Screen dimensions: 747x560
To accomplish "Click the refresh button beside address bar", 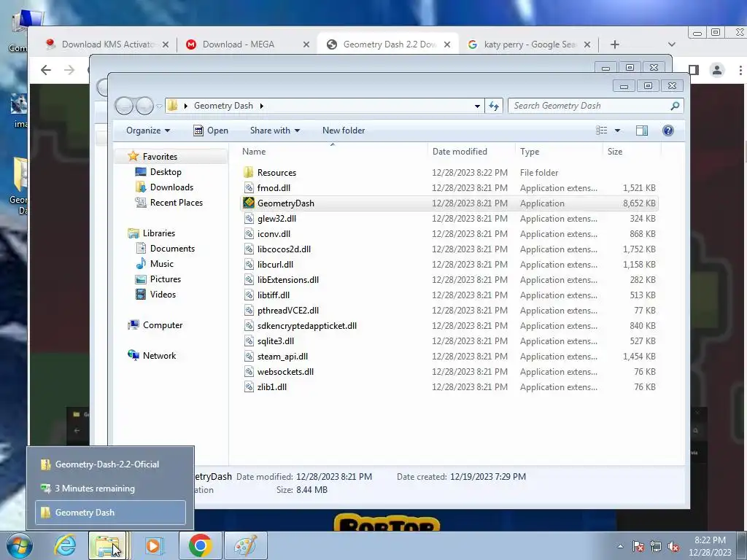I will point(494,106).
